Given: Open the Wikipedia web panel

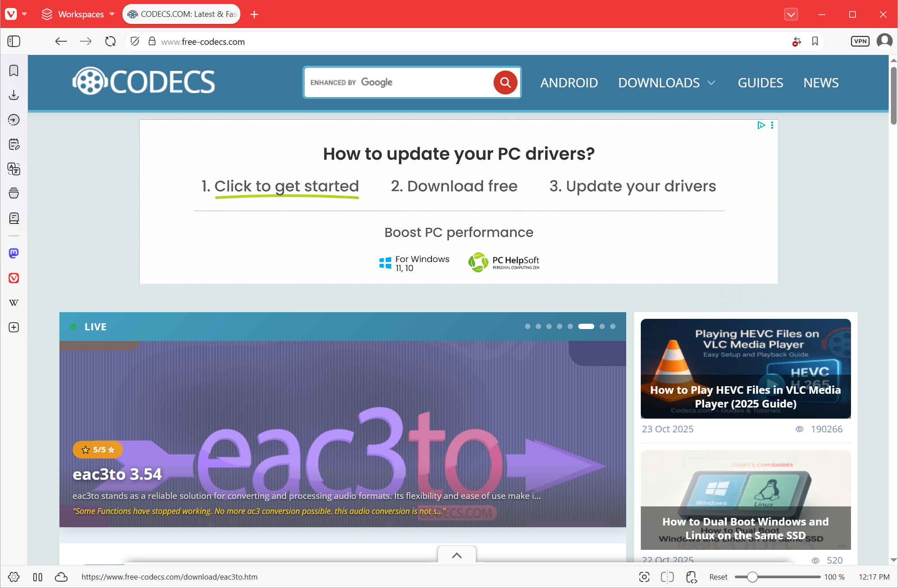Looking at the screenshot, I should point(14,303).
